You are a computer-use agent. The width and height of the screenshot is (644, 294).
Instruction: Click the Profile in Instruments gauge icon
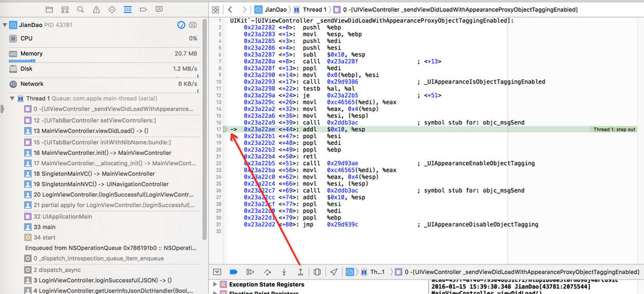181,25
